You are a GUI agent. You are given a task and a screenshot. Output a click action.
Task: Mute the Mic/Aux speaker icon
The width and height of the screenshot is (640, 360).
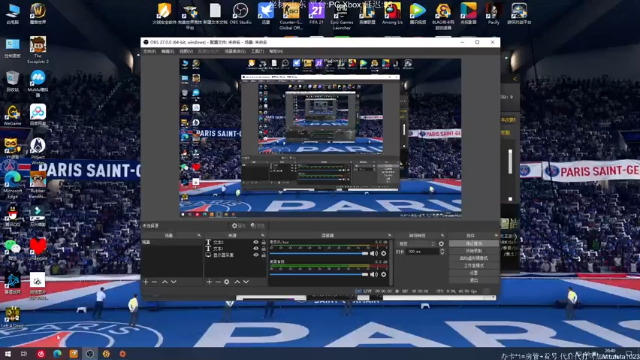click(374, 253)
